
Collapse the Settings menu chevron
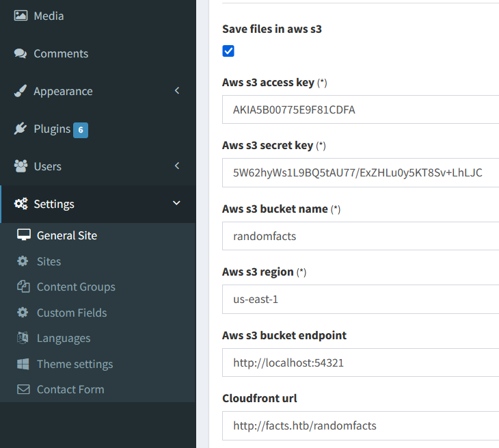click(176, 203)
